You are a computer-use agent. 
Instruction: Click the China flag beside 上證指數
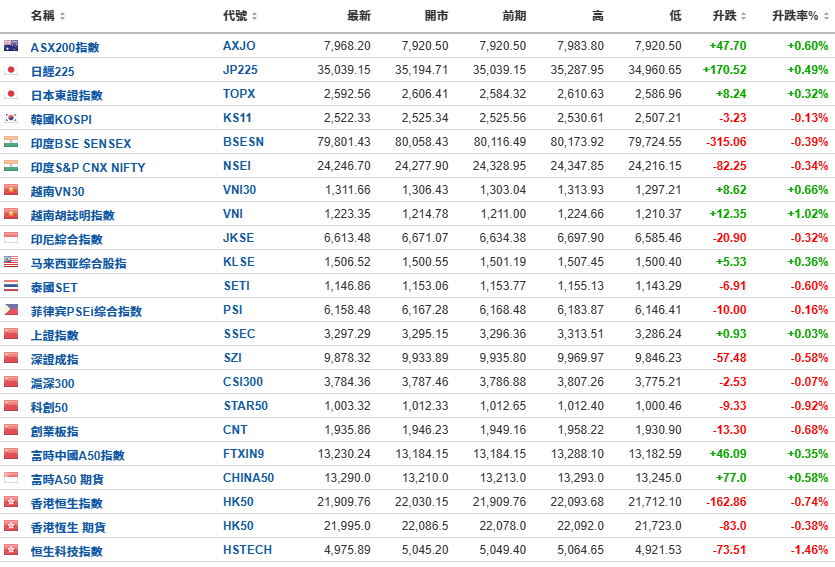(11, 334)
